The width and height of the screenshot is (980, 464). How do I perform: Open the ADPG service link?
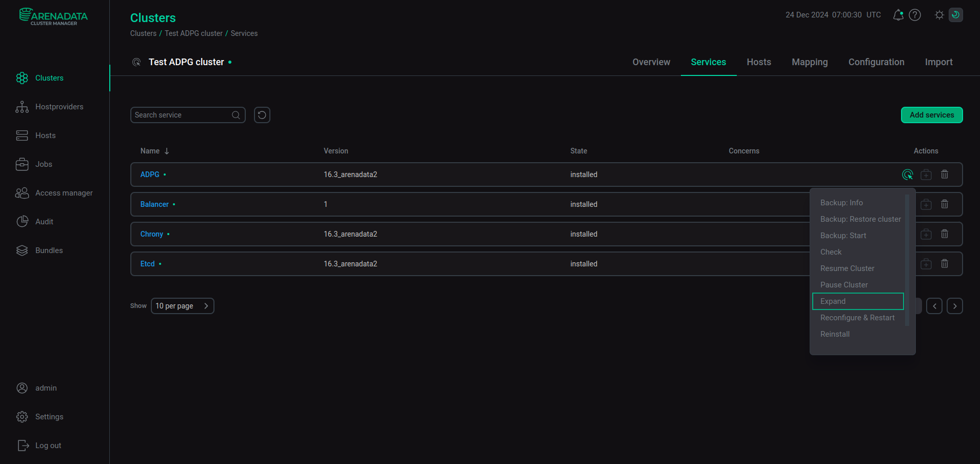150,175
